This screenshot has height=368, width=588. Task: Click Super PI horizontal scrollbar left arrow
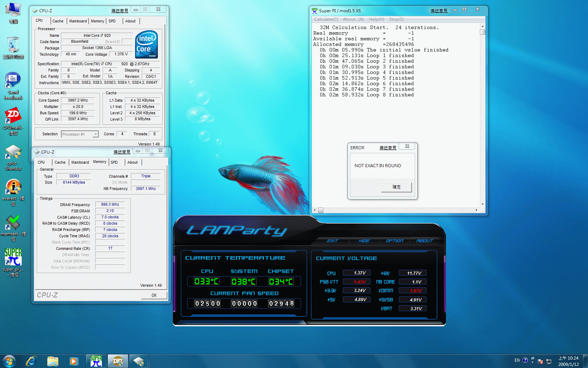coord(315,210)
